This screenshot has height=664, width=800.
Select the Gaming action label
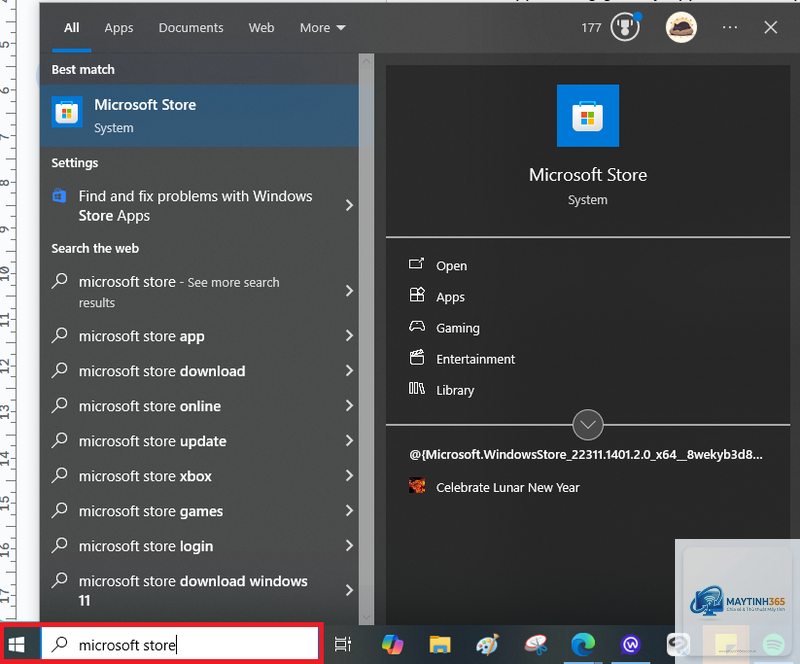(x=458, y=328)
